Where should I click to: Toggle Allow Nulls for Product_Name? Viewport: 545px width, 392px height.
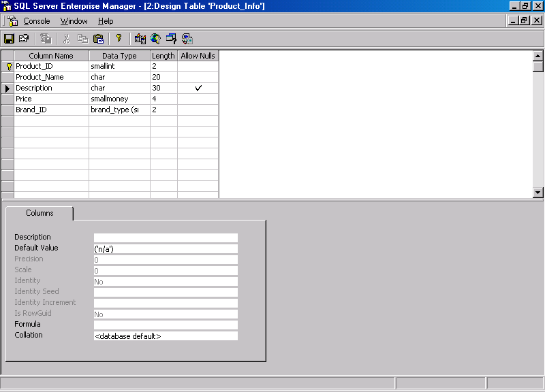point(198,77)
